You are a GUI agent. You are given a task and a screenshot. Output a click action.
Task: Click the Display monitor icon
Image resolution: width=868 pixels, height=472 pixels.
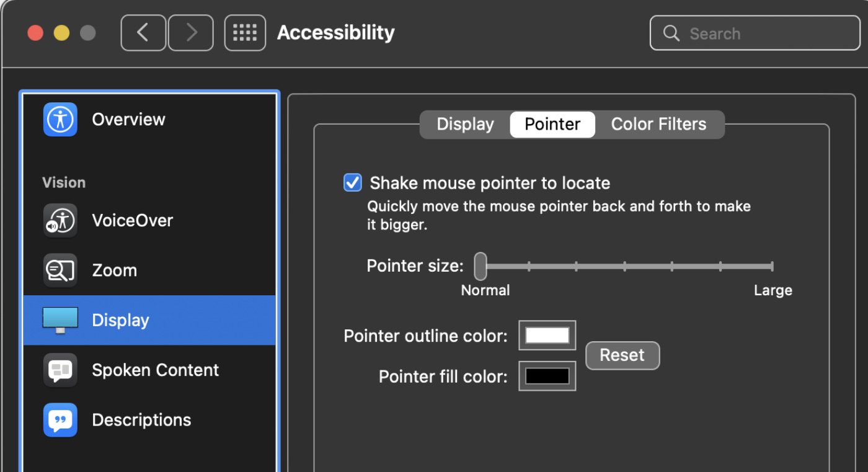coord(60,320)
